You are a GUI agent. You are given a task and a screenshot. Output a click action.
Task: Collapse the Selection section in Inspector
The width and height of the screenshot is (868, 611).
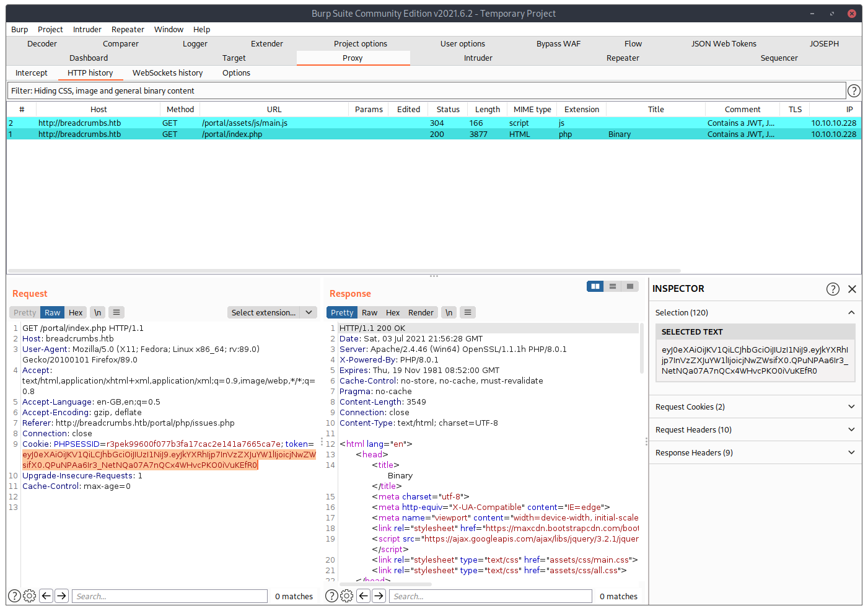tap(851, 312)
